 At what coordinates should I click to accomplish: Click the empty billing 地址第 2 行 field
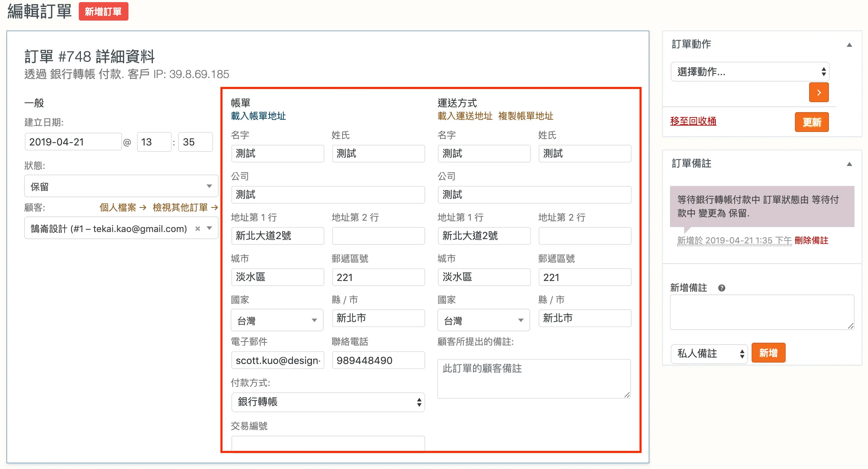(378, 236)
